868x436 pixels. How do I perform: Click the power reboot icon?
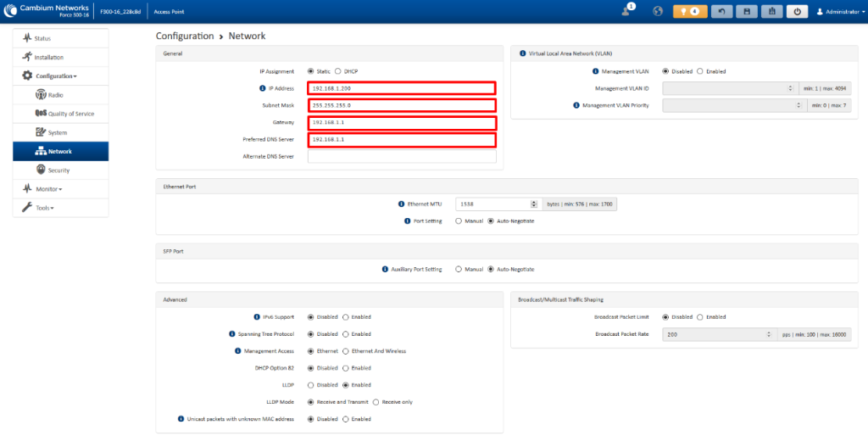point(797,11)
